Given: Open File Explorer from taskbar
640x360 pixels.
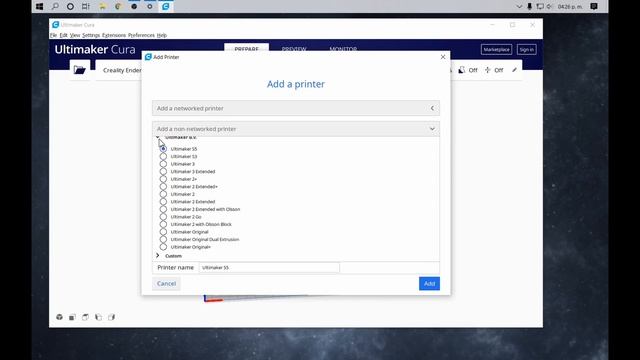Looking at the screenshot, I should pos(102,6).
